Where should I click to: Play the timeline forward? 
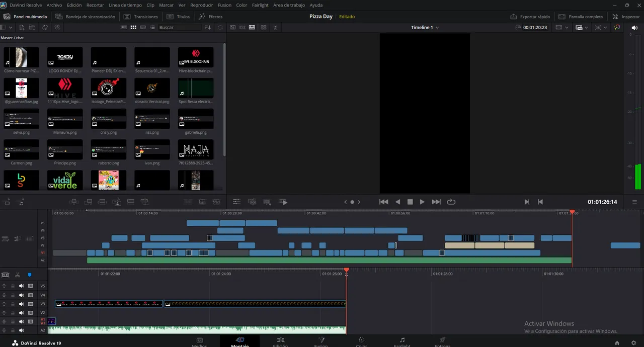pos(422,202)
